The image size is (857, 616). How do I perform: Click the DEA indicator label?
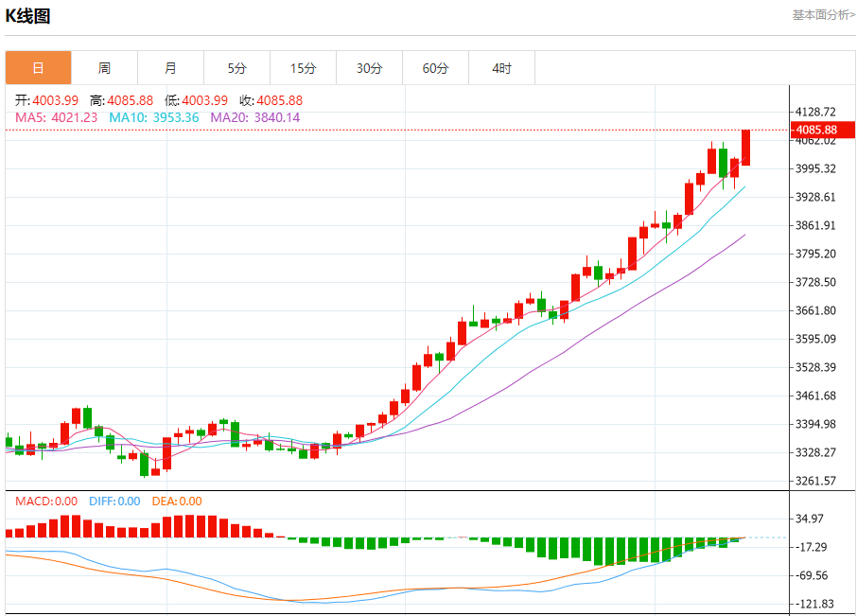[177, 502]
